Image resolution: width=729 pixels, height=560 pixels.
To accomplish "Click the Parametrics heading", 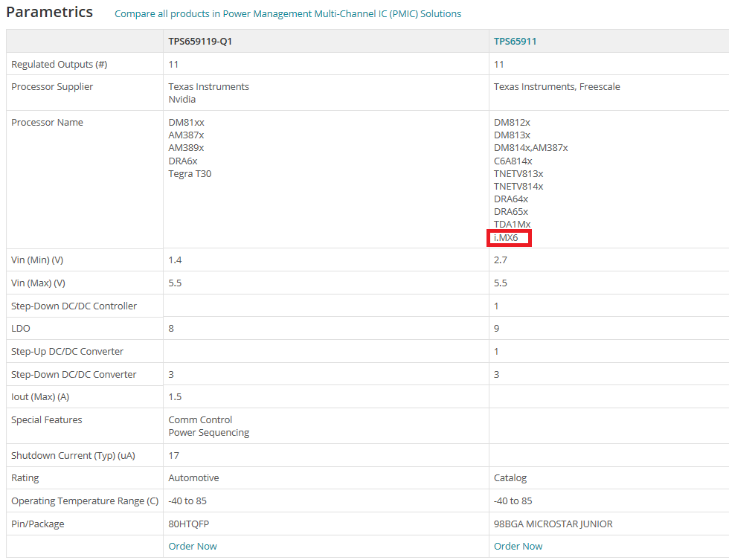I will (x=49, y=12).
